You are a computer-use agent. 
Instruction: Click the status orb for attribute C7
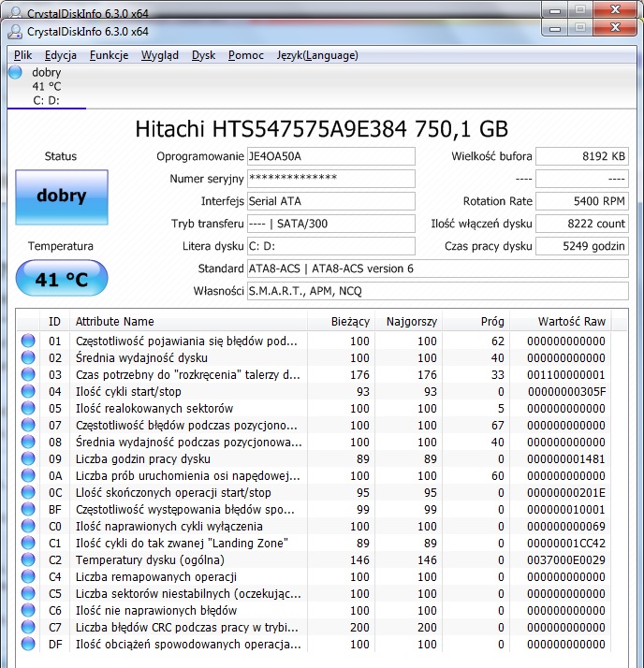[x=28, y=627]
